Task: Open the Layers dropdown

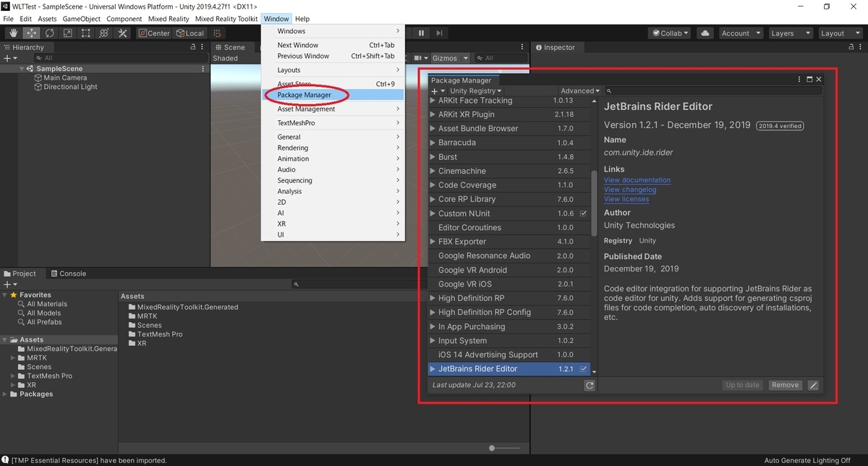Action: (x=789, y=33)
